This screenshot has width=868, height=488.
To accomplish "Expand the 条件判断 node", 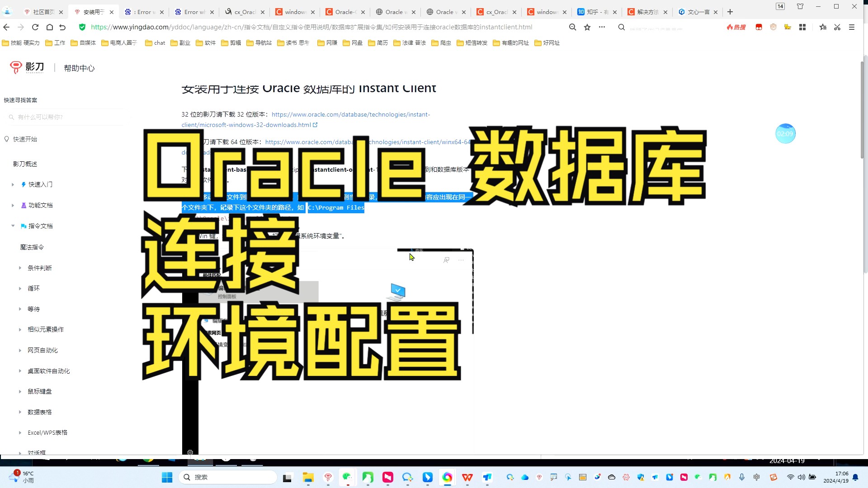I will tap(20, 268).
